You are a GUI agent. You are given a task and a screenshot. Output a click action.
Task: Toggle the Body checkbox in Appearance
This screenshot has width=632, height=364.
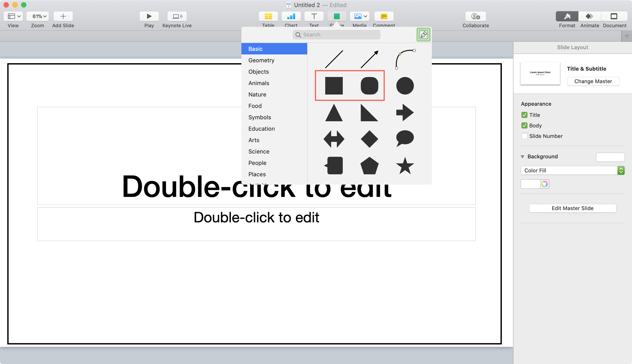(x=524, y=125)
